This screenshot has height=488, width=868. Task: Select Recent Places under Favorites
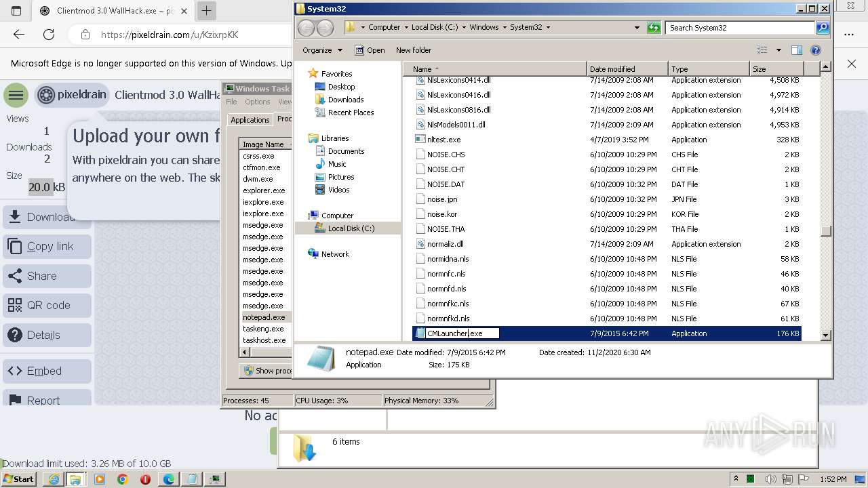click(x=351, y=113)
